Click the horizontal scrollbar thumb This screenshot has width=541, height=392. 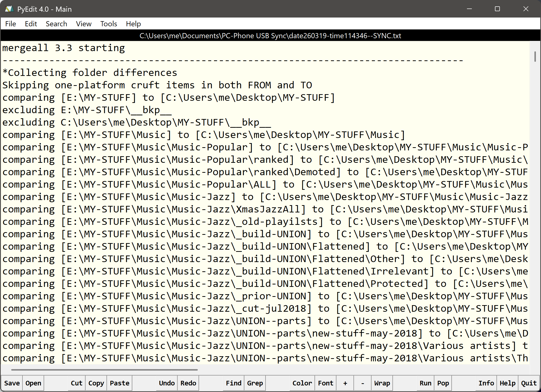click(104, 370)
